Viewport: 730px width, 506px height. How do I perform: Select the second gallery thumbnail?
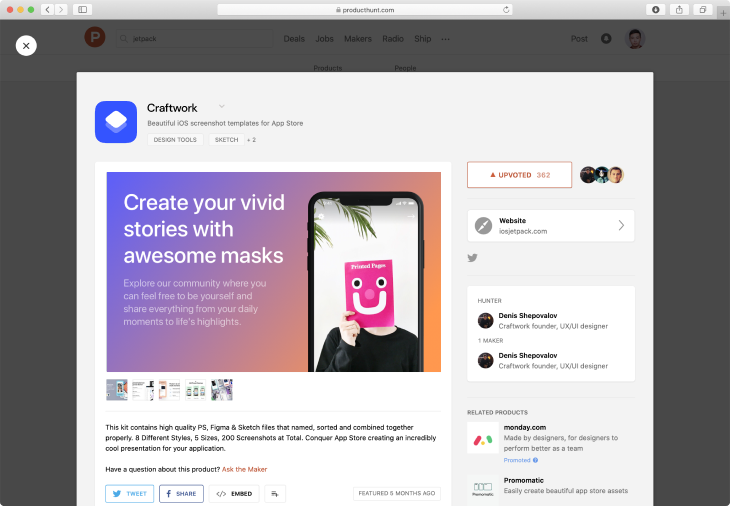click(143, 390)
